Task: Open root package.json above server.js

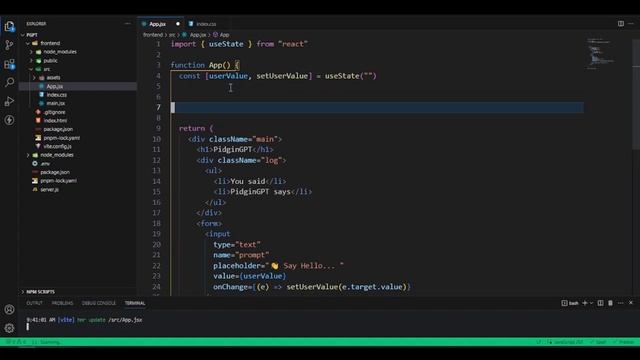Action: (x=55, y=172)
